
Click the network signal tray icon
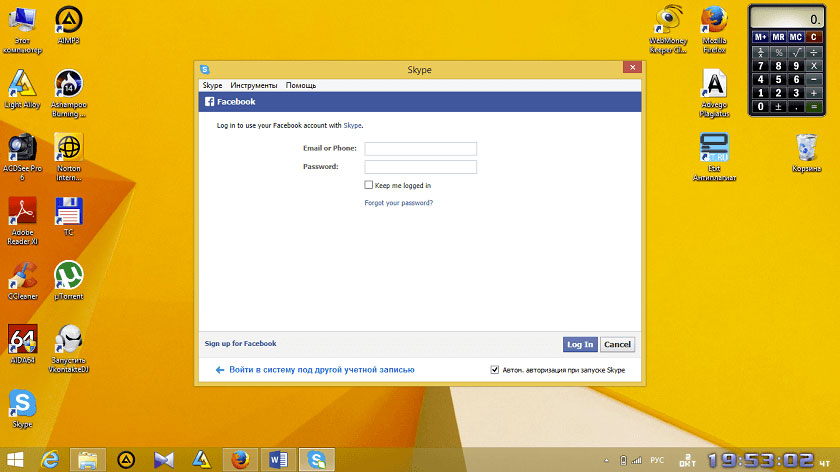point(636,460)
